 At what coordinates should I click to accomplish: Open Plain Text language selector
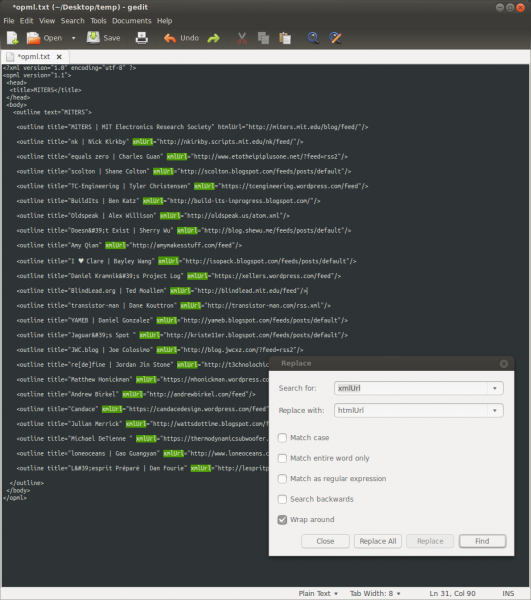click(x=318, y=593)
